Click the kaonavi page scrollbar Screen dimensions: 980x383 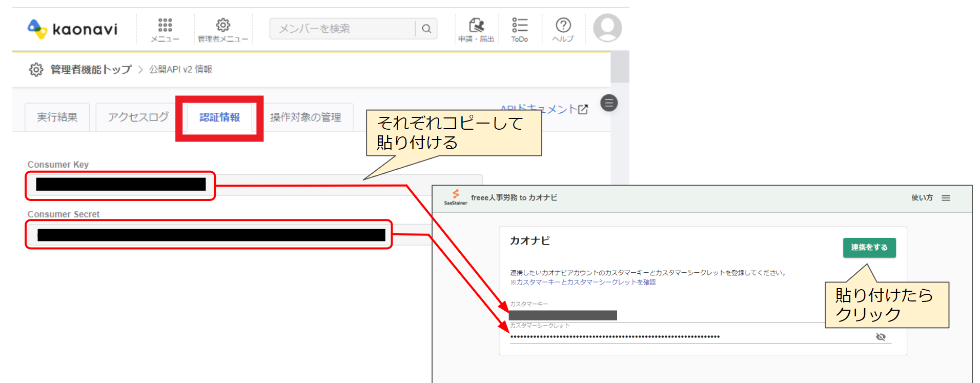620,67
